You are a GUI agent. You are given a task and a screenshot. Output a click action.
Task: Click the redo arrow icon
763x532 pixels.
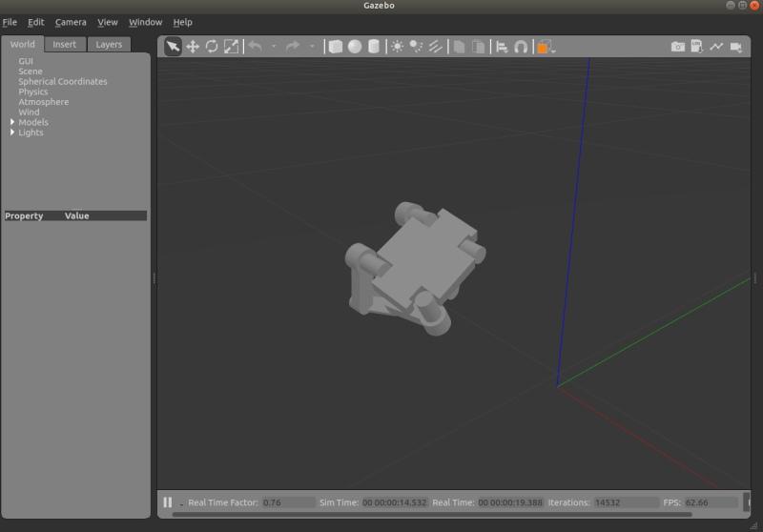click(293, 47)
